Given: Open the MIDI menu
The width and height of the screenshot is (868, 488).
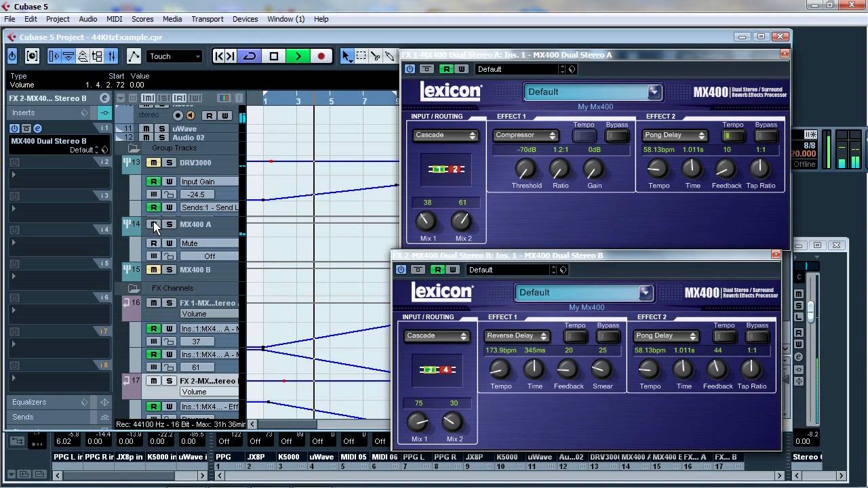Looking at the screenshot, I should pos(114,19).
